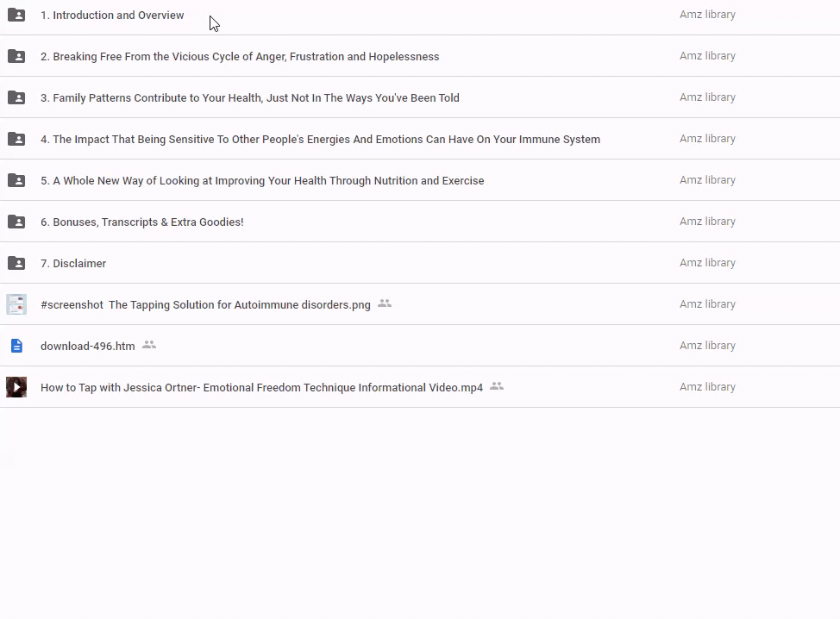
Task: Select the Tapping Solution for Autoimmune disorders.png file
Action: point(205,305)
